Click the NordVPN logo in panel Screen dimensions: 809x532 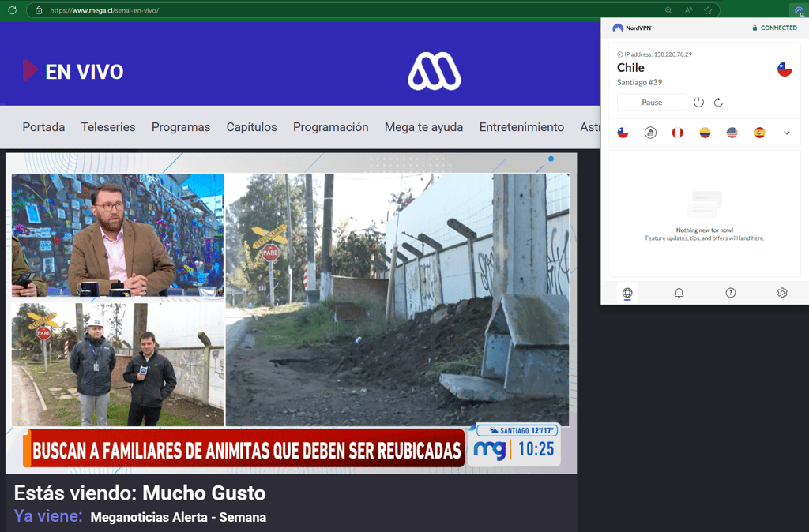(x=631, y=28)
